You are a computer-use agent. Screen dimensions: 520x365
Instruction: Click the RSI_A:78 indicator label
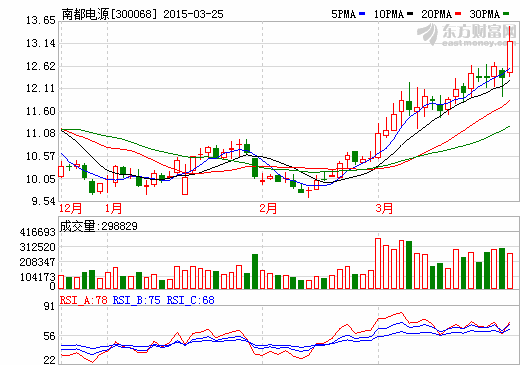click(84, 300)
